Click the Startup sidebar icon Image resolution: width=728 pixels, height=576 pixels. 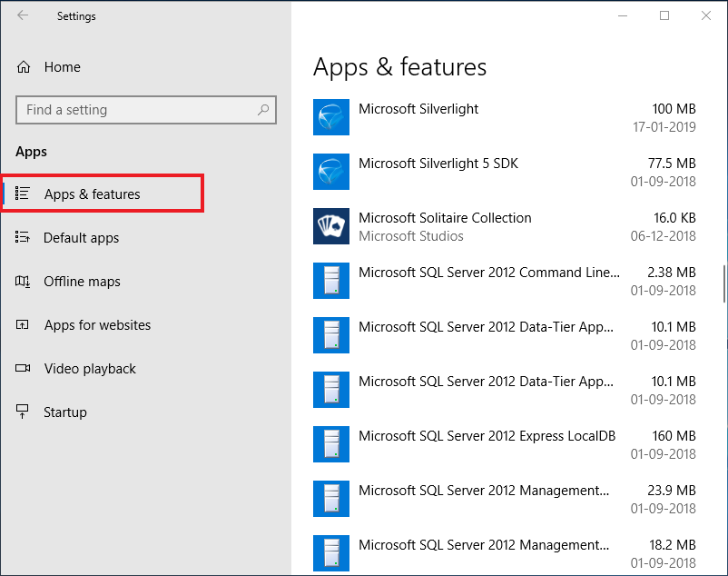(23, 412)
